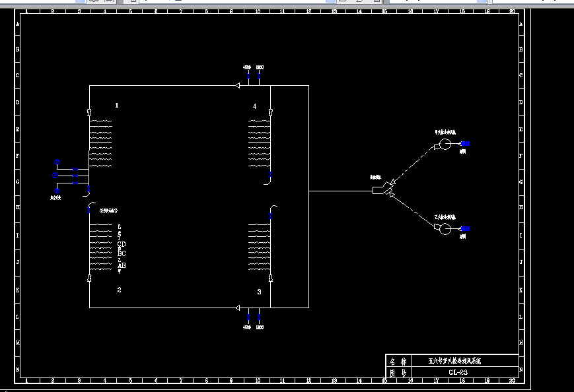Image resolution: width=574 pixels, height=392 pixels.
Task: Select the dashed line to the upper fan
Action: coord(413,164)
